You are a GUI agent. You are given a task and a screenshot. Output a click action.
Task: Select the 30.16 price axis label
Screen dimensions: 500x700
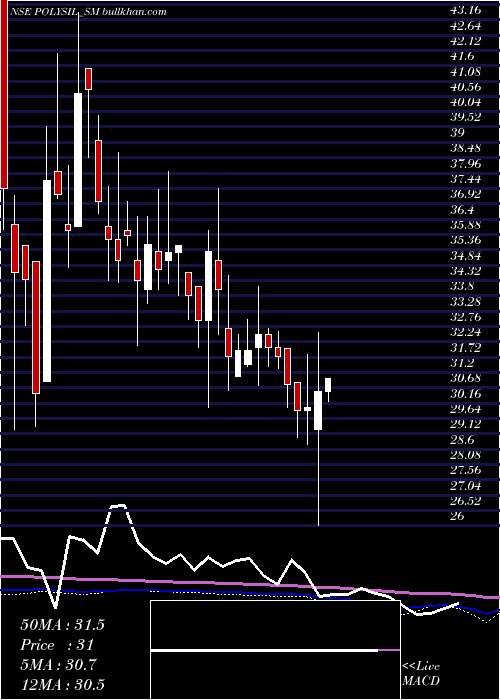tap(467, 393)
